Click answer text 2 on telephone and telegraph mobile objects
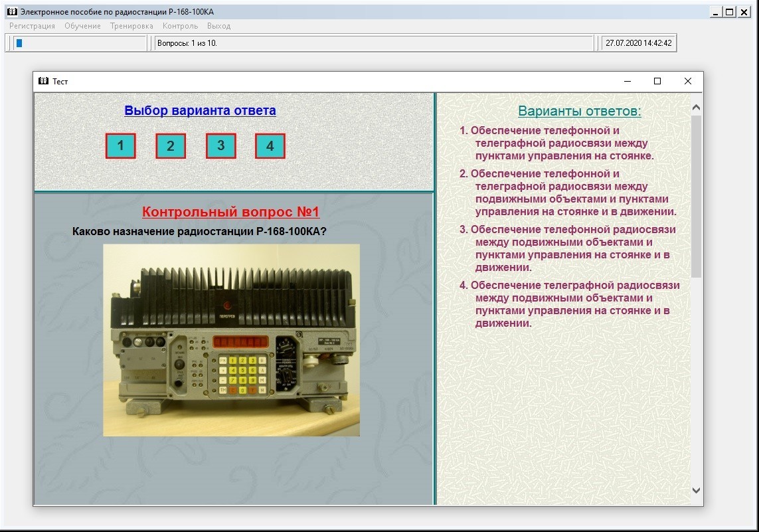This screenshot has height=532, width=759. point(568,193)
